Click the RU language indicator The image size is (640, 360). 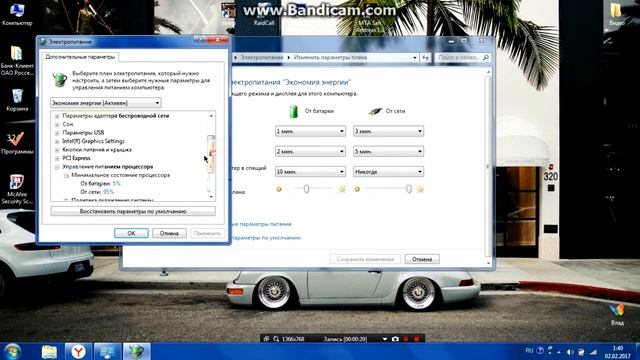(529, 351)
